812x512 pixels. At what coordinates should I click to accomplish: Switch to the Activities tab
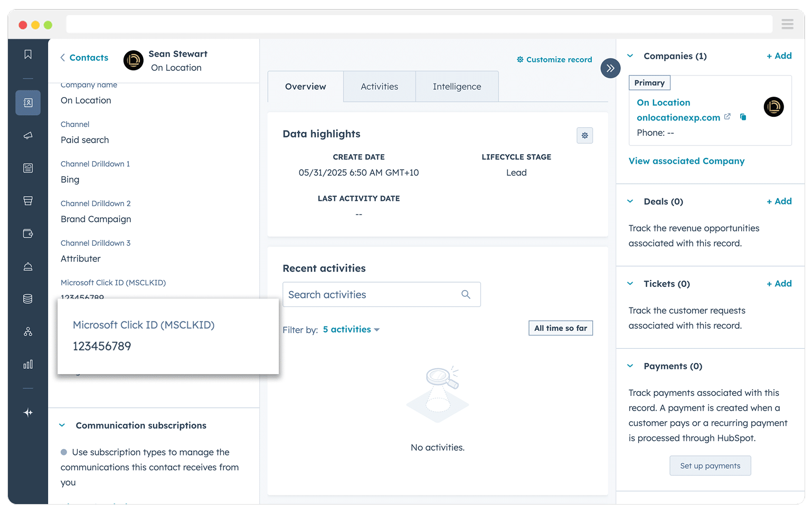[380, 87]
